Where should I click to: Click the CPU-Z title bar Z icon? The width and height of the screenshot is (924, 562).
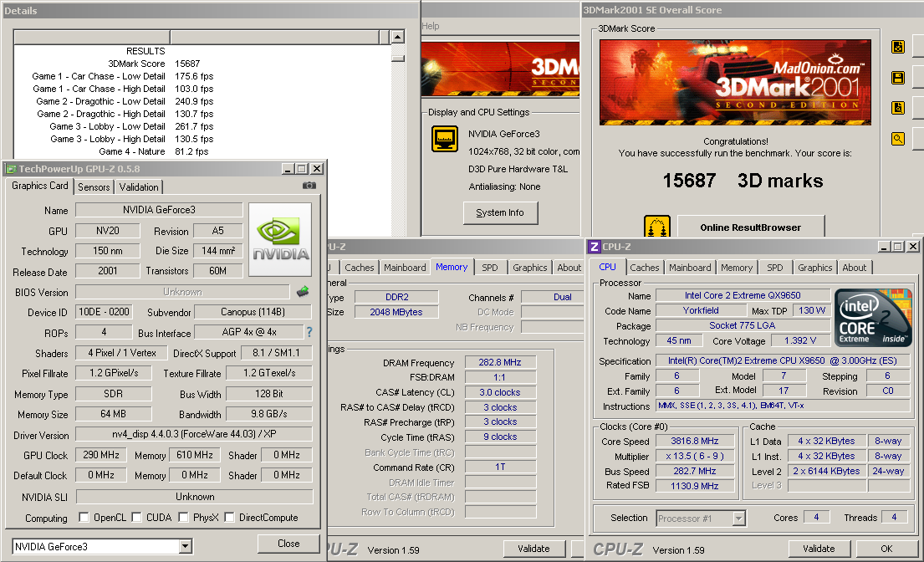coord(595,247)
